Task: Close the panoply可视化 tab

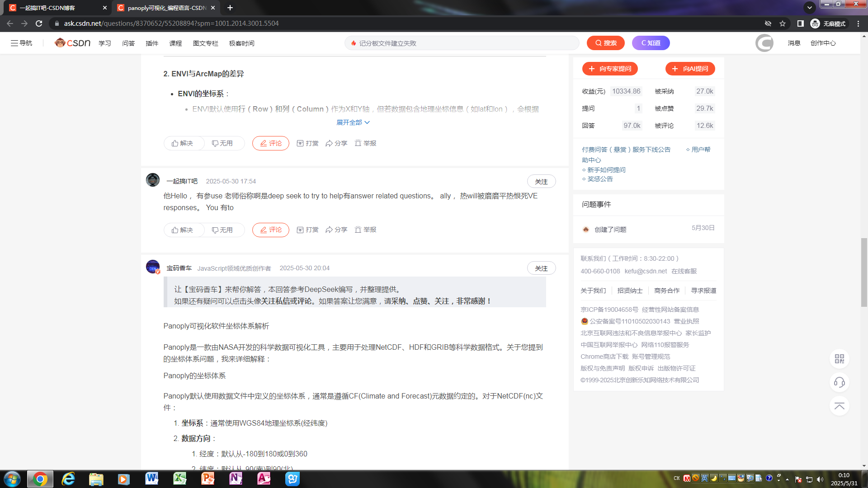Action: pos(213,8)
